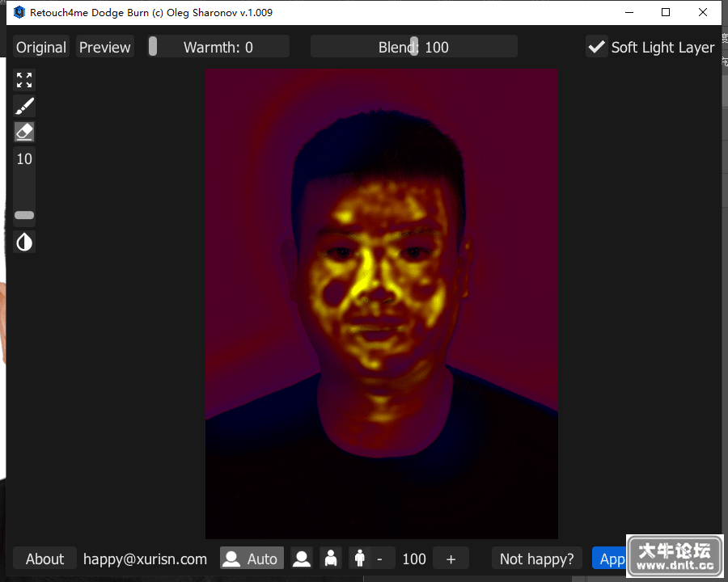Show the Original image view

(x=41, y=47)
